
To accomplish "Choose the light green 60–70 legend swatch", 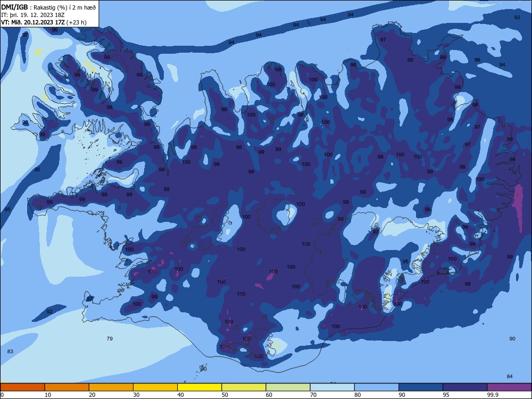I will (x=288, y=387).
